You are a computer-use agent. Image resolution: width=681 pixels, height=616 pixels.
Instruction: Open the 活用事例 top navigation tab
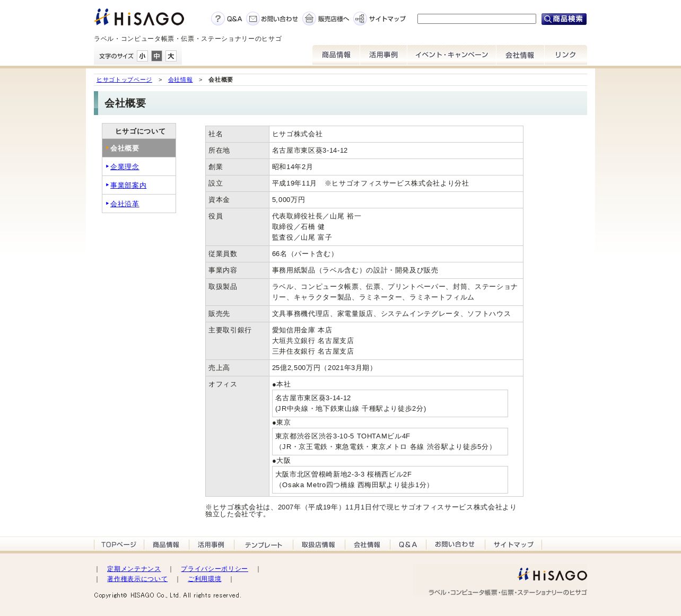tap(383, 55)
